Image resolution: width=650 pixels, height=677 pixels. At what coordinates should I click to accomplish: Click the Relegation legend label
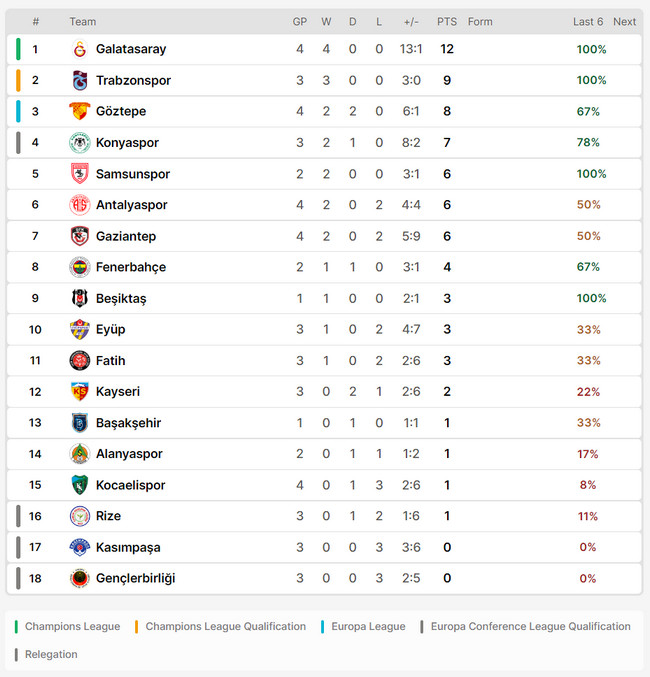pos(51,655)
